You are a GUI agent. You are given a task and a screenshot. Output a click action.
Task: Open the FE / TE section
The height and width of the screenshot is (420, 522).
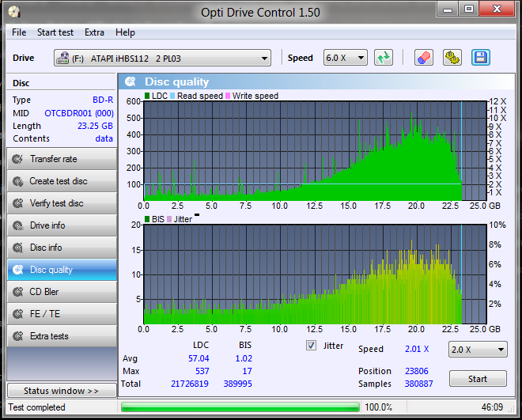62,314
